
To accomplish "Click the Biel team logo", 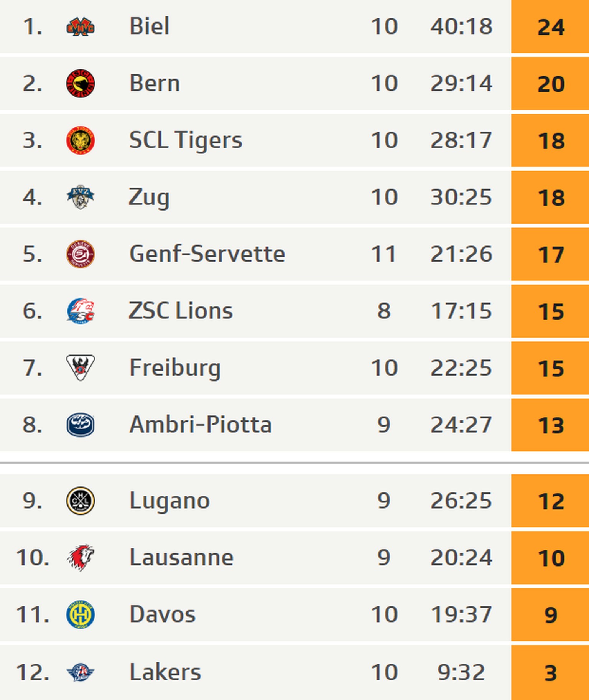I will tap(81, 27).
